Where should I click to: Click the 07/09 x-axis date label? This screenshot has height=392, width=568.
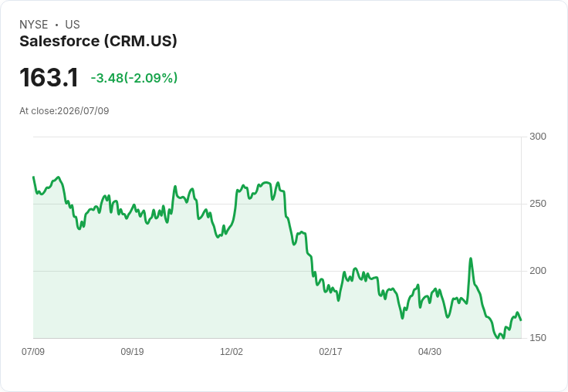(33, 351)
